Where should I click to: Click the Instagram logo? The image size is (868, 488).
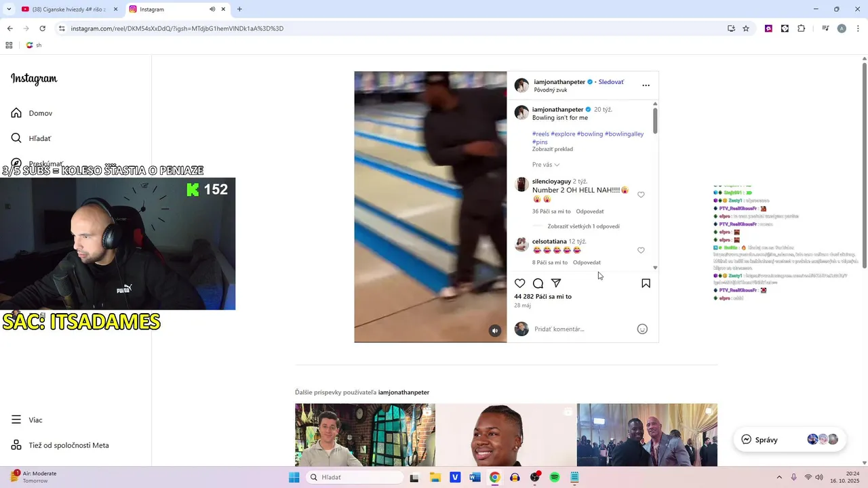34,79
